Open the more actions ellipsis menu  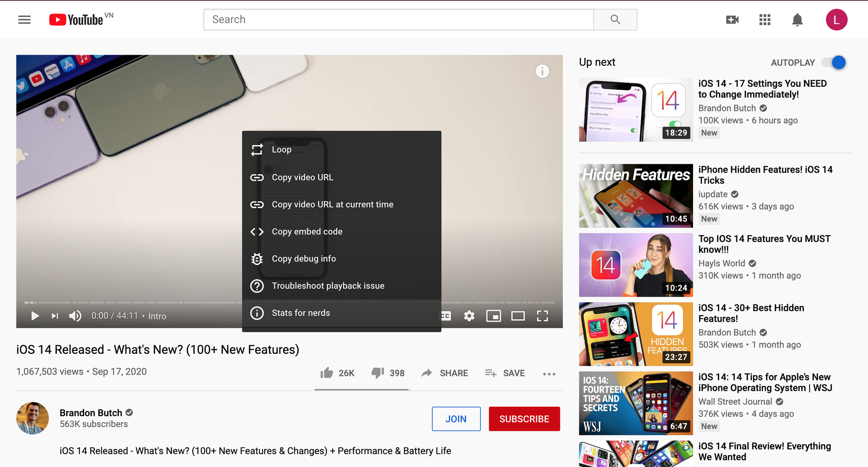pos(549,373)
